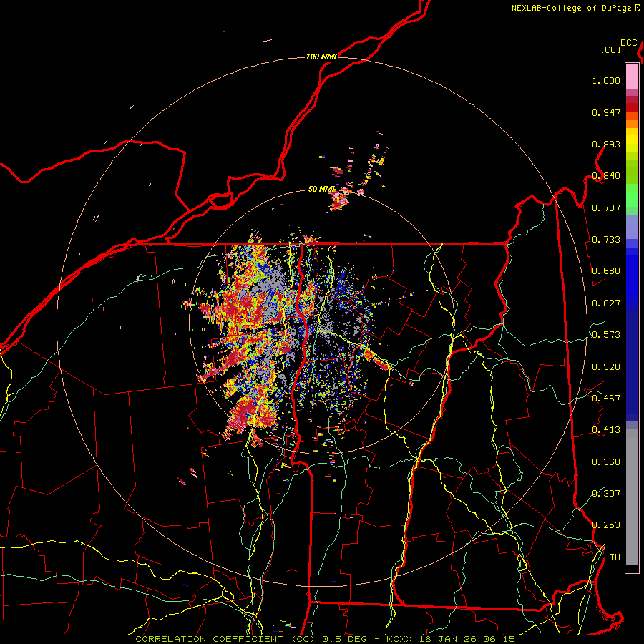The height and width of the screenshot is (644, 644).
Task: Click the 0.893 legend value
Action: 606,144
